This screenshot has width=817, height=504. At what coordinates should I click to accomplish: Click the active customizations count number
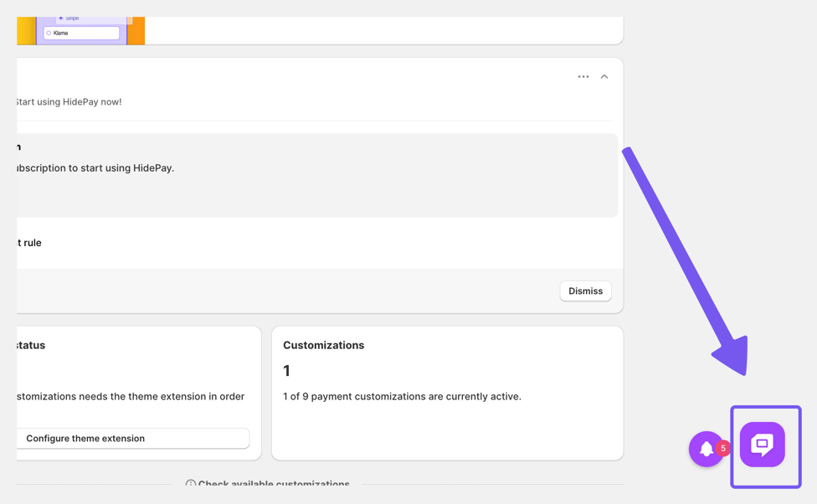tap(286, 371)
